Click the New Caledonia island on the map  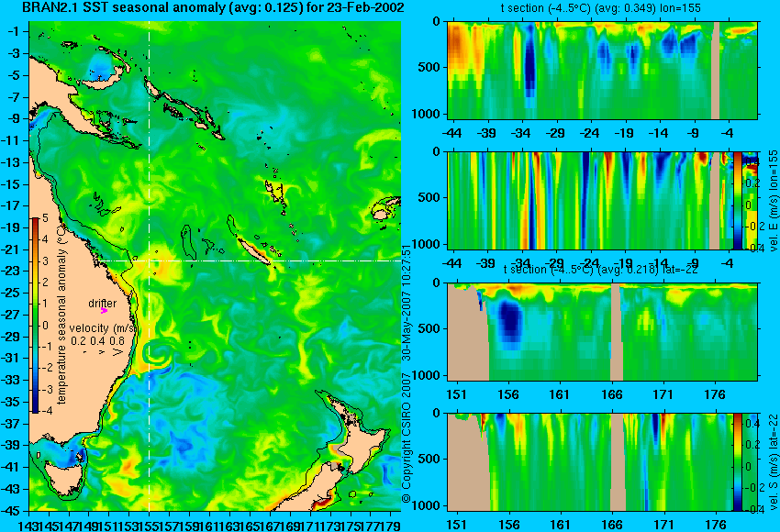tap(253, 251)
